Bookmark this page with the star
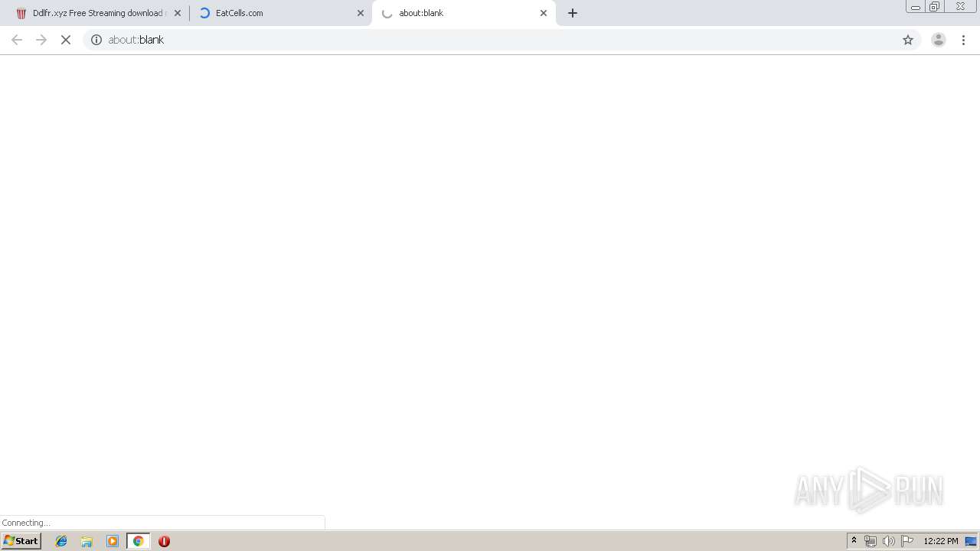This screenshot has height=551, width=980. click(x=908, y=40)
